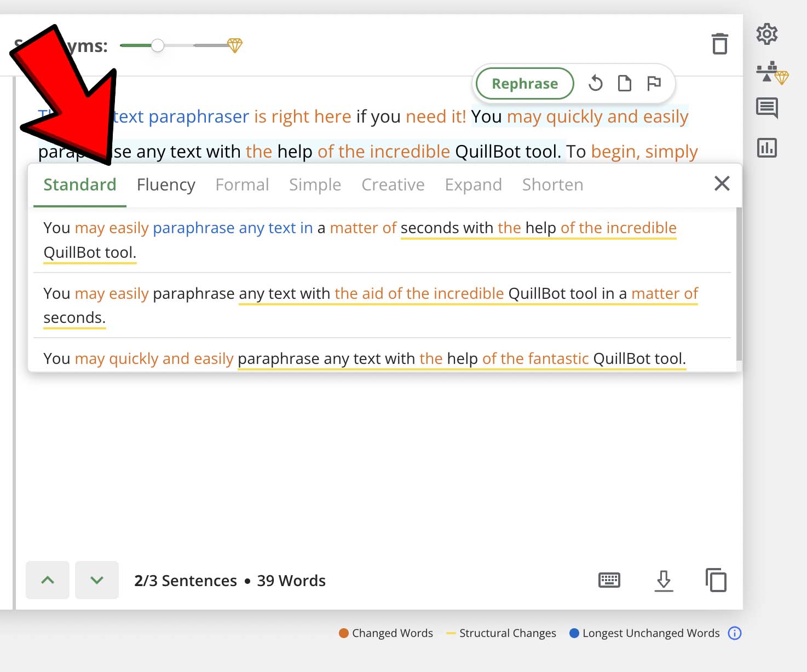Image resolution: width=807 pixels, height=672 pixels.
Task: Copy the paraphrased text using document icon
Action: click(624, 83)
